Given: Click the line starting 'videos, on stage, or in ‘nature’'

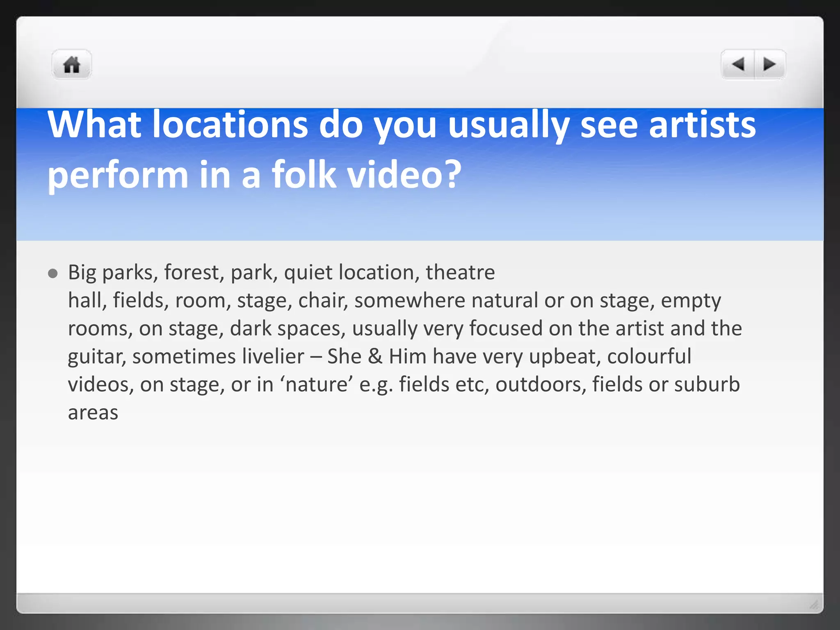Looking at the screenshot, I should tap(404, 385).
